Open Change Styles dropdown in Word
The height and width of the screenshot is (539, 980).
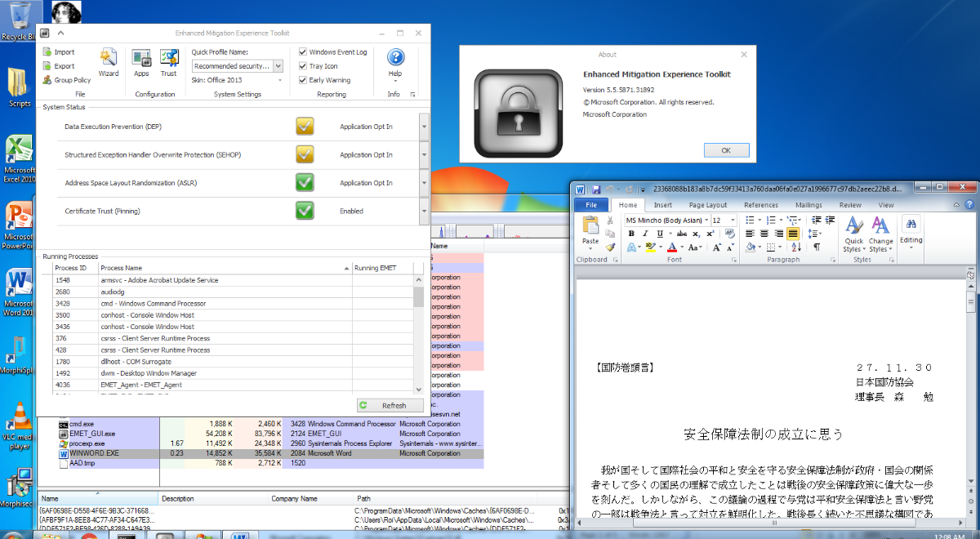[880, 234]
